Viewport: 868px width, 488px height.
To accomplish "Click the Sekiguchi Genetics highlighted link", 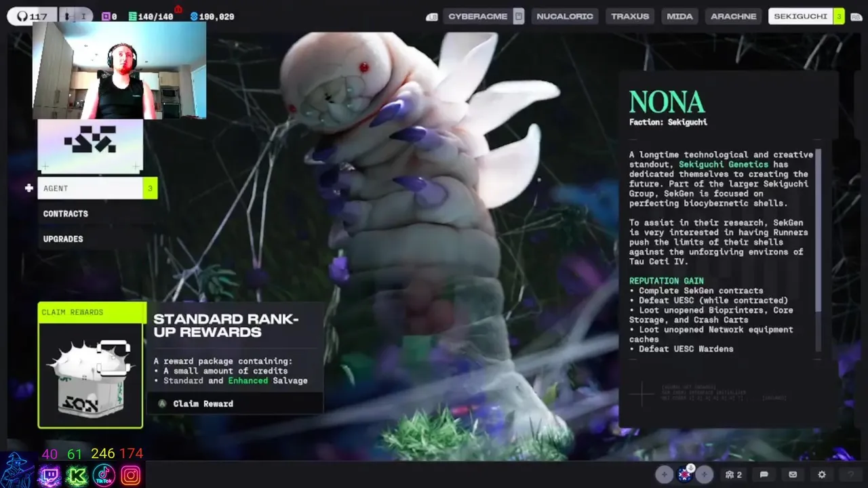I will click(724, 164).
